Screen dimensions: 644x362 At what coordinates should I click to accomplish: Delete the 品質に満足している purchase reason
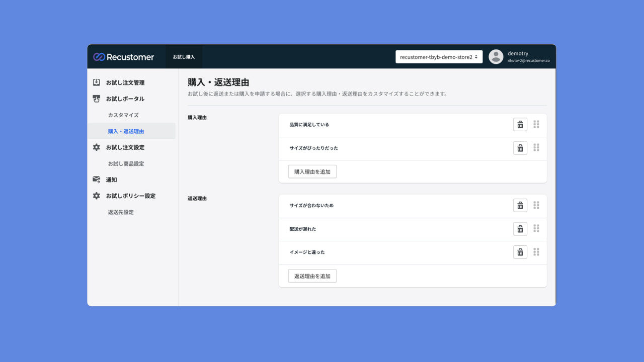(x=520, y=125)
